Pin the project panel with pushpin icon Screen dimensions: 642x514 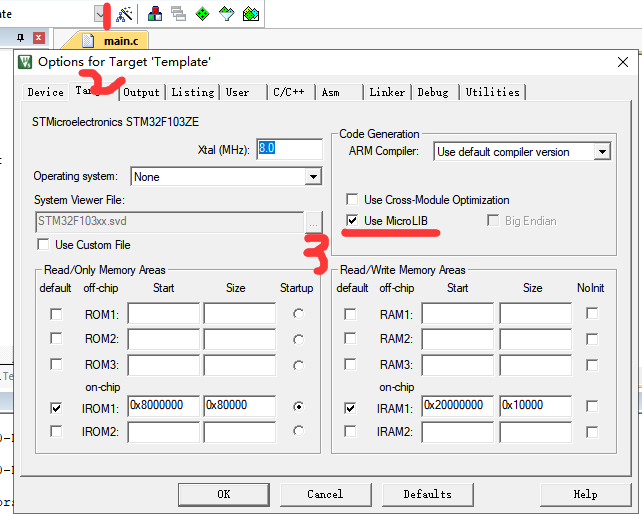tap(20, 38)
